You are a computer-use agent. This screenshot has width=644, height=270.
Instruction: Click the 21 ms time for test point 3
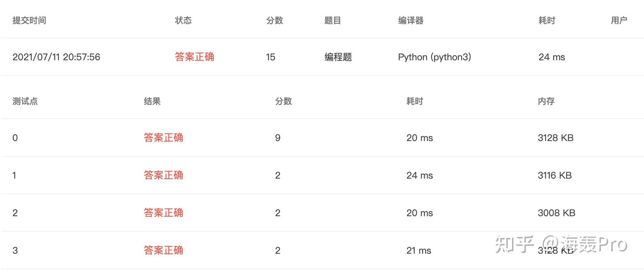(419, 250)
